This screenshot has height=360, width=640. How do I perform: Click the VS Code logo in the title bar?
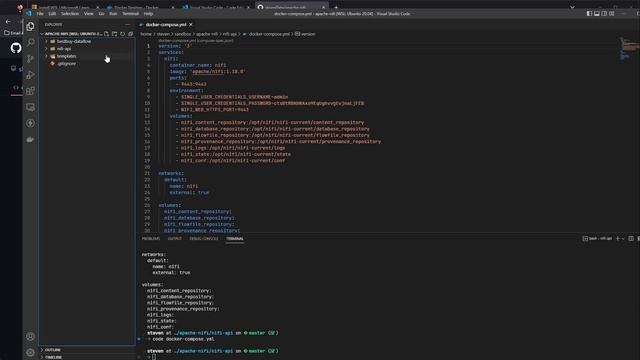[x=29, y=13]
